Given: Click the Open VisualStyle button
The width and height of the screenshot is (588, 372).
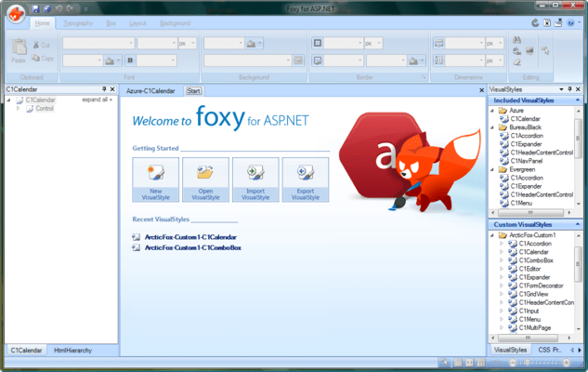Looking at the screenshot, I should (205, 179).
